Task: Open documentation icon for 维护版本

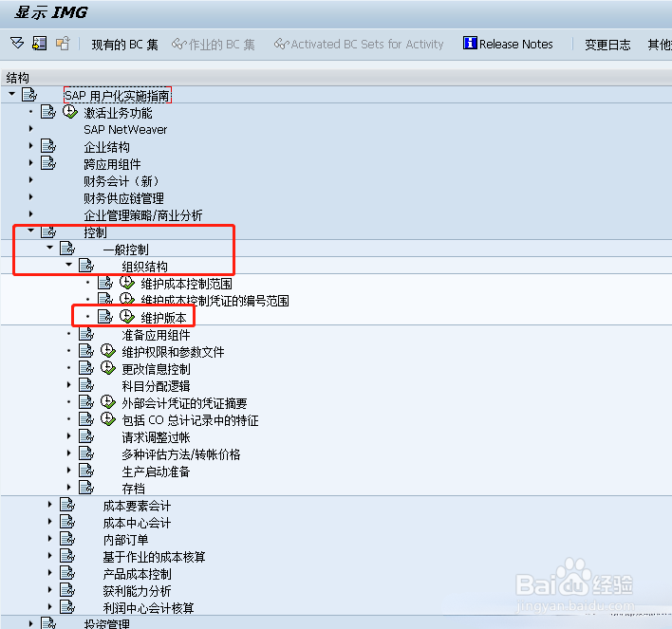Action: pos(105,317)
